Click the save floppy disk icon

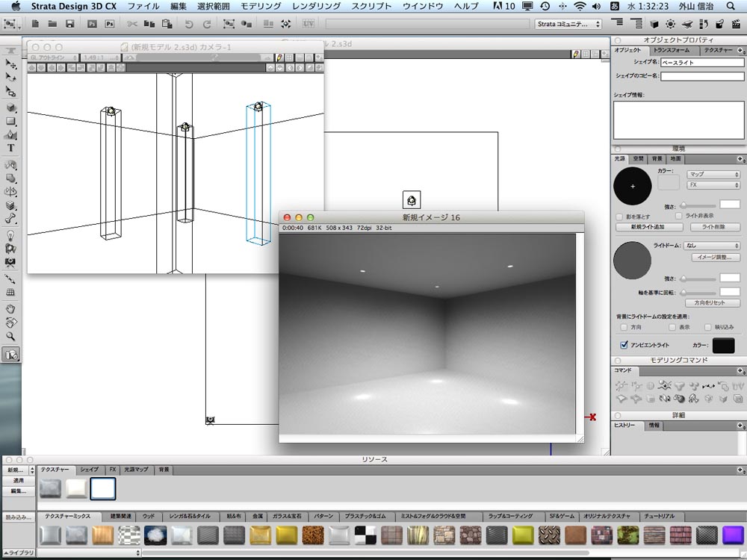click(x=69, y=24)
